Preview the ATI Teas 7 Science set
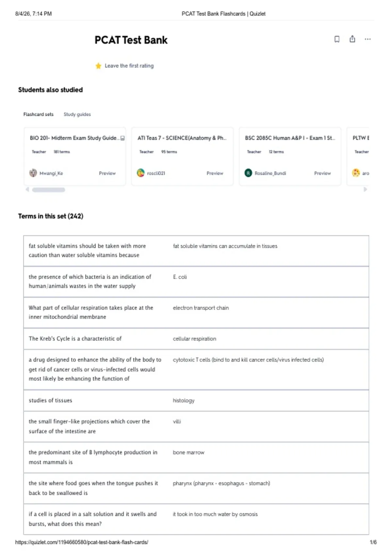This screenshot has width=392, height=556. [215, 173]
